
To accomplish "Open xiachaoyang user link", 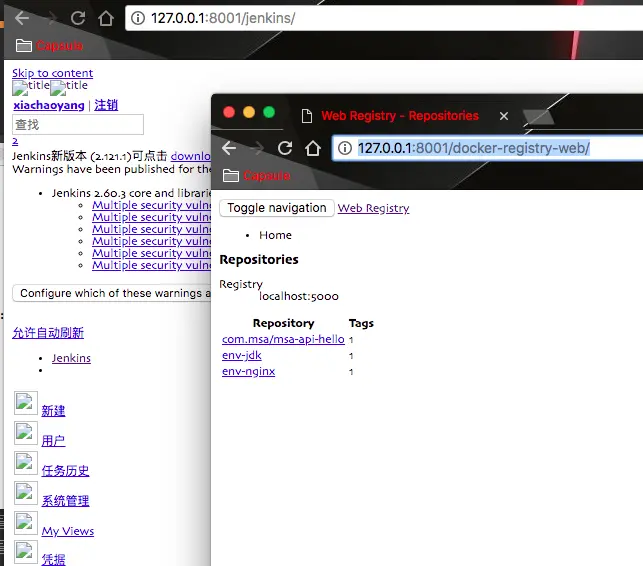I will pos(49,105).
